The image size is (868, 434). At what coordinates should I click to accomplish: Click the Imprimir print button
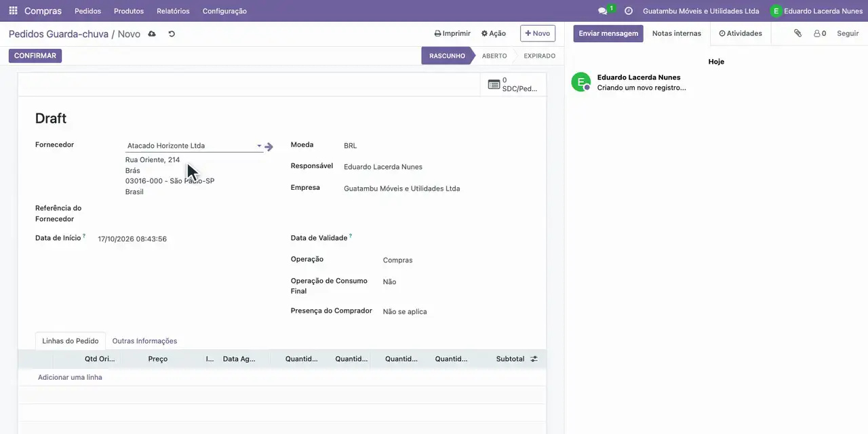tap(452, 33)
